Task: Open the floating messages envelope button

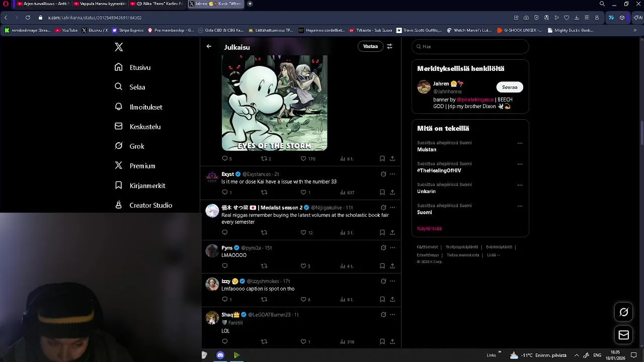Action: [x=623, y=335]
